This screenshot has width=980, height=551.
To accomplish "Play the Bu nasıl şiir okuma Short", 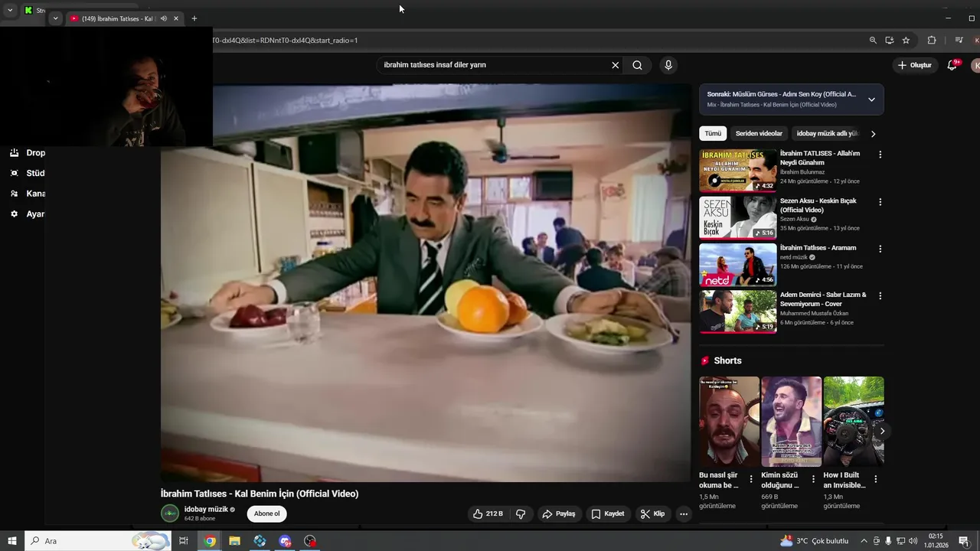I will coord(729,421).
